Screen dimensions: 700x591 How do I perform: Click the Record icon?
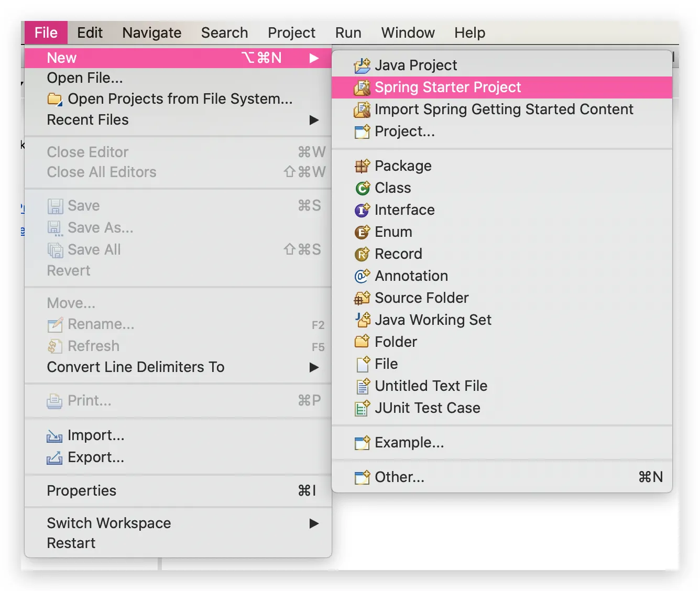click(x=362, y=254)
